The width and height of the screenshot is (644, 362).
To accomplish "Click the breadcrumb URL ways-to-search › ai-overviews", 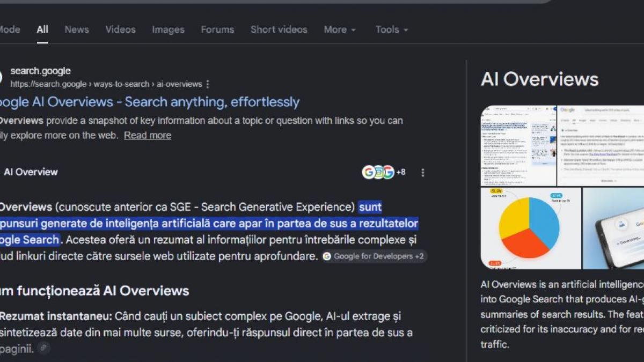I will [x=148, y=84].
